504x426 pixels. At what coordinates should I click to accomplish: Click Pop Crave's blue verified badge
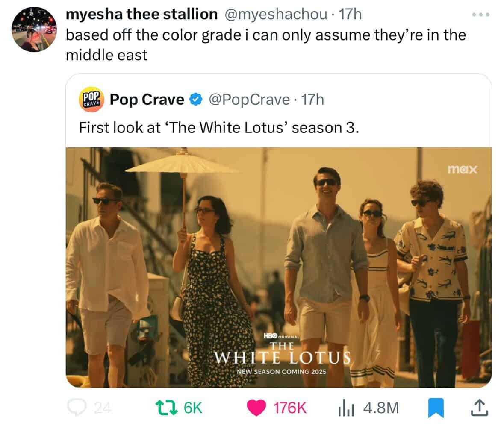click(x=195, y=100)
